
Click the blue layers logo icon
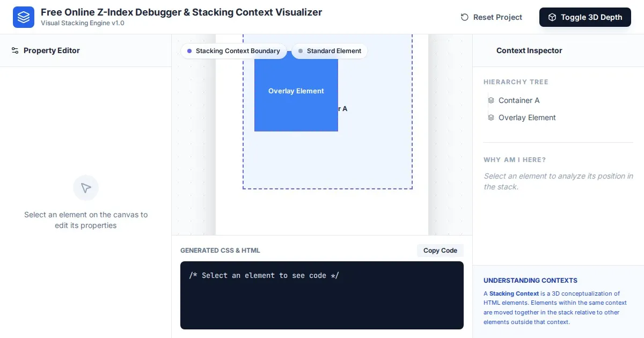point(24,17)
